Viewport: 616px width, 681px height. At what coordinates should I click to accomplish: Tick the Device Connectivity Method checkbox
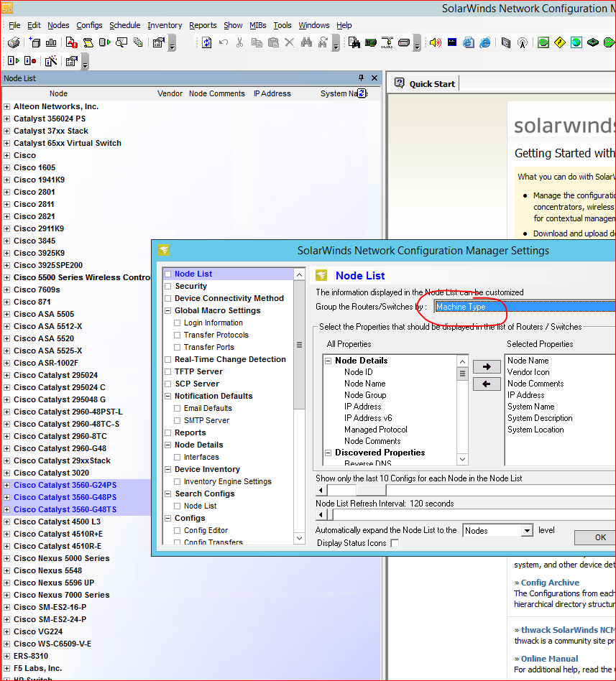168,298
